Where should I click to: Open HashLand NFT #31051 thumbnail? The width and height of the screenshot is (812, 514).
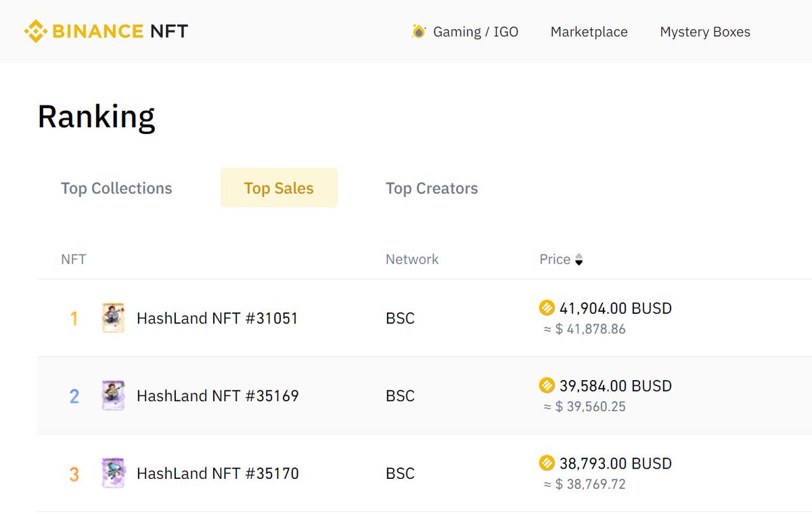pyautogui.click(x=114, y=318)
